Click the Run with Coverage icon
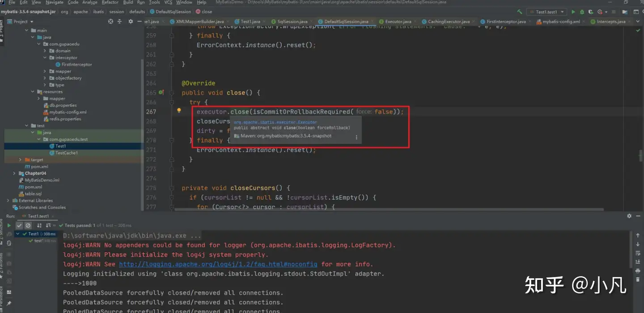Viewport: 644px width, 313px height. click(x=591, y=12)
